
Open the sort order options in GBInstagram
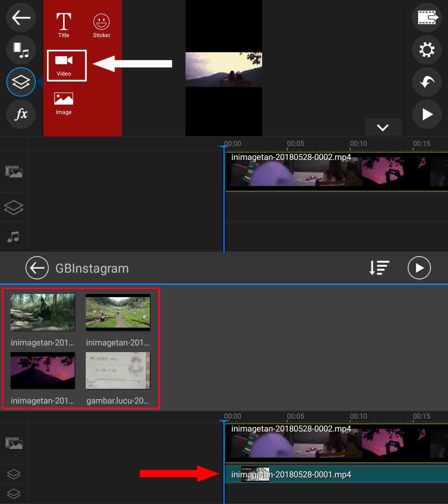click(x=379, y=268)
